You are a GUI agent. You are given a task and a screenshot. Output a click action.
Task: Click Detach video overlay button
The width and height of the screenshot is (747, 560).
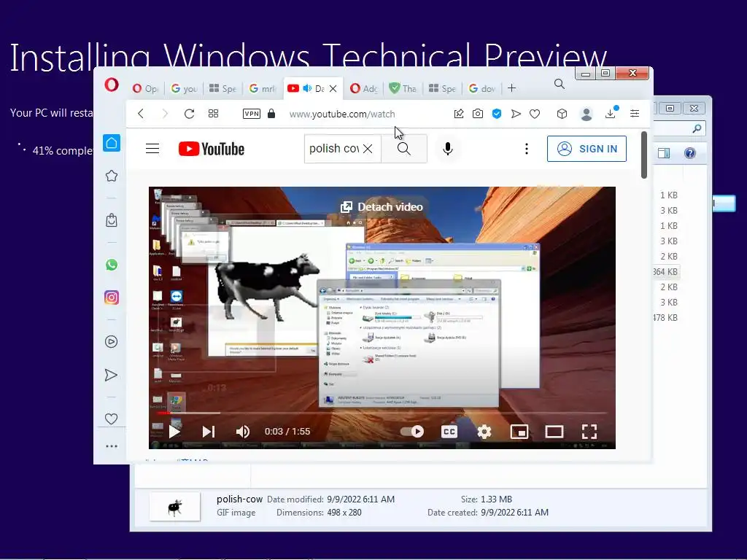tap(382, 206)
